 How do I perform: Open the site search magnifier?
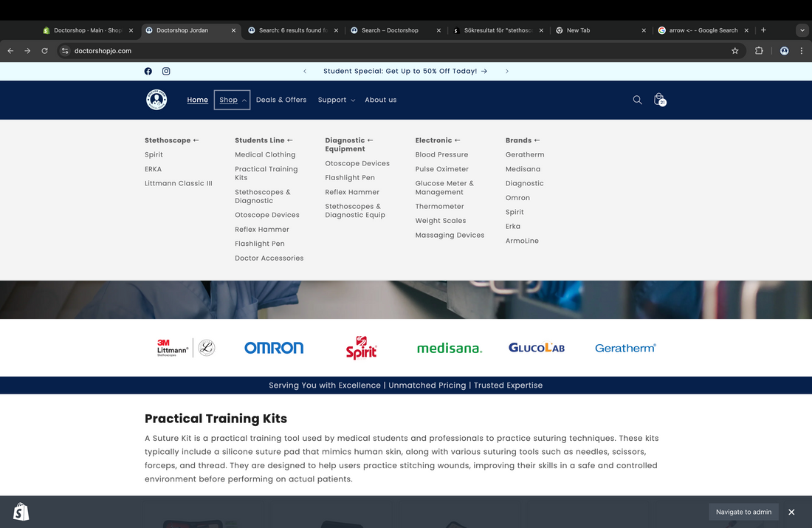click(638, 100)
